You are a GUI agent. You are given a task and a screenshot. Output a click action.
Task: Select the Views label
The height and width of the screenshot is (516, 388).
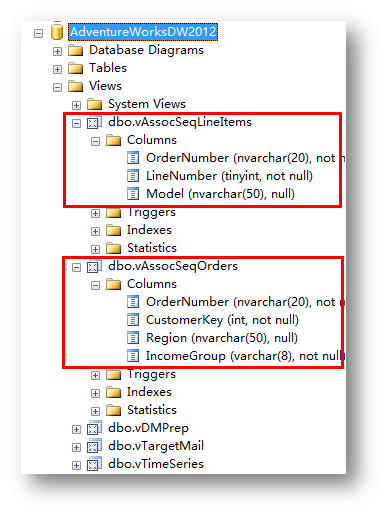(105, 86)
